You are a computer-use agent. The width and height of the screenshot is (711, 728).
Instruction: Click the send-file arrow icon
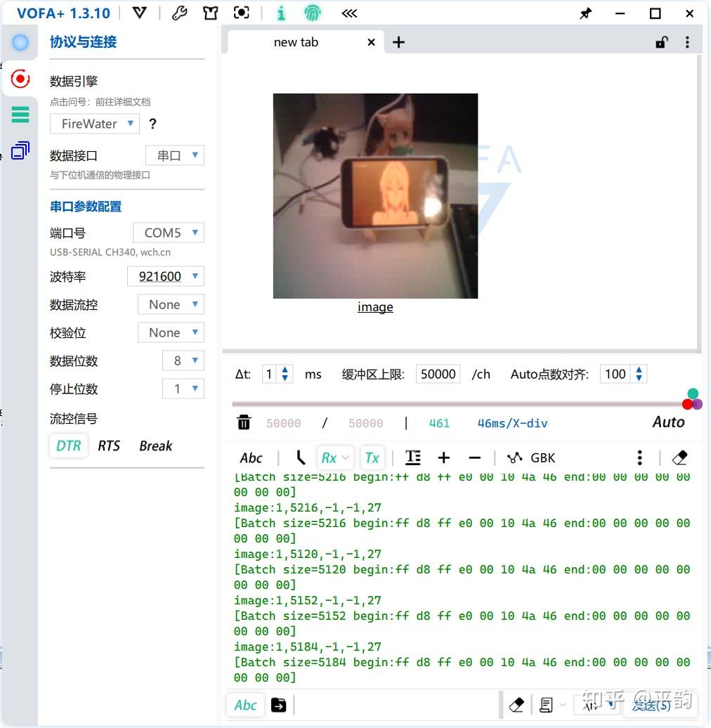(x=278, y=706)
